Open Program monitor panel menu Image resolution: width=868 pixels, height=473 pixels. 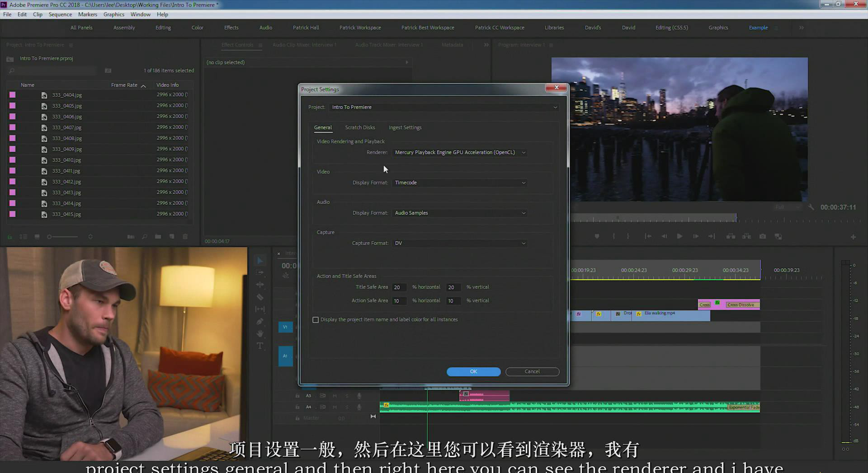point(551,45)
